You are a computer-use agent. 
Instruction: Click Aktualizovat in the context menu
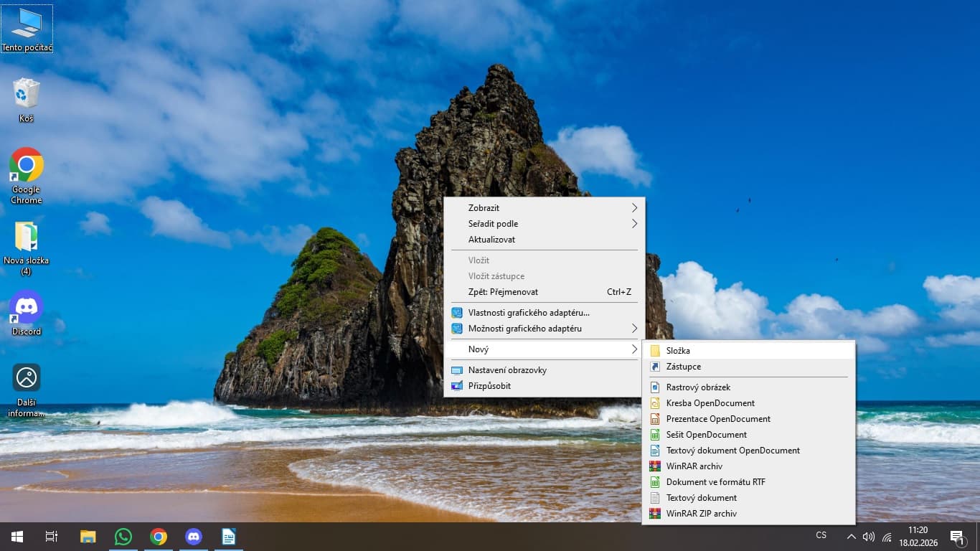pyautogui.click(x=492, y=240)
